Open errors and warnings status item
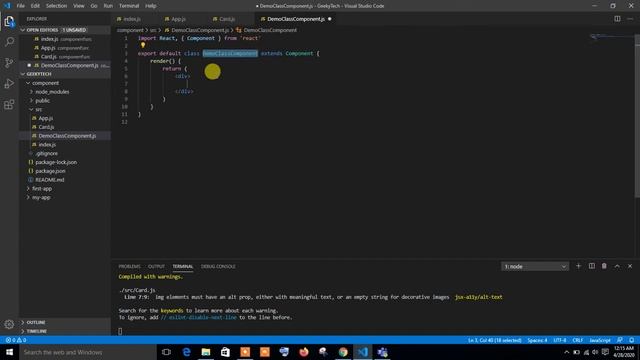 (x=16, y=340)
